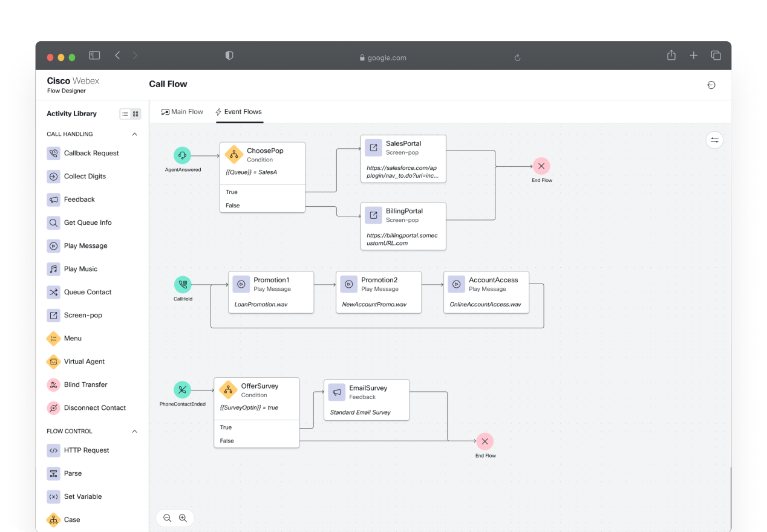Click the Set Variable label
Screen dimensions: 767x532
[83, 496]
